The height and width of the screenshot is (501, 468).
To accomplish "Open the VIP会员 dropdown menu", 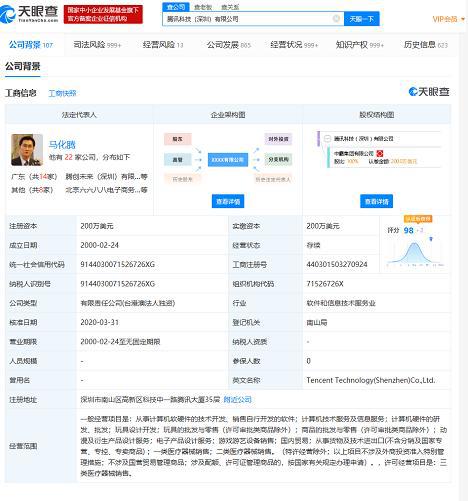I will pyautogui.click(x=448, y=19).
